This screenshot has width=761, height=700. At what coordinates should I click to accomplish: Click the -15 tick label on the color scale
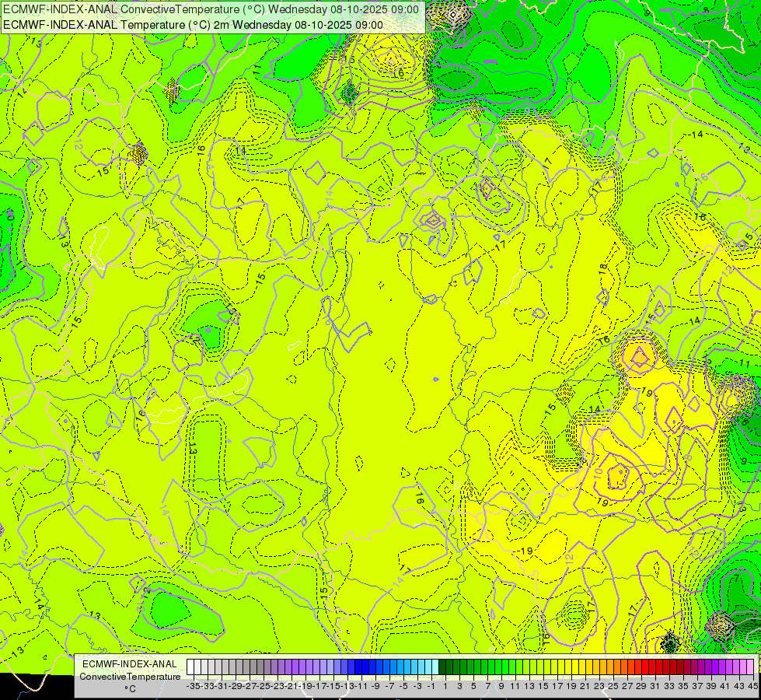(x=333, y=687)
